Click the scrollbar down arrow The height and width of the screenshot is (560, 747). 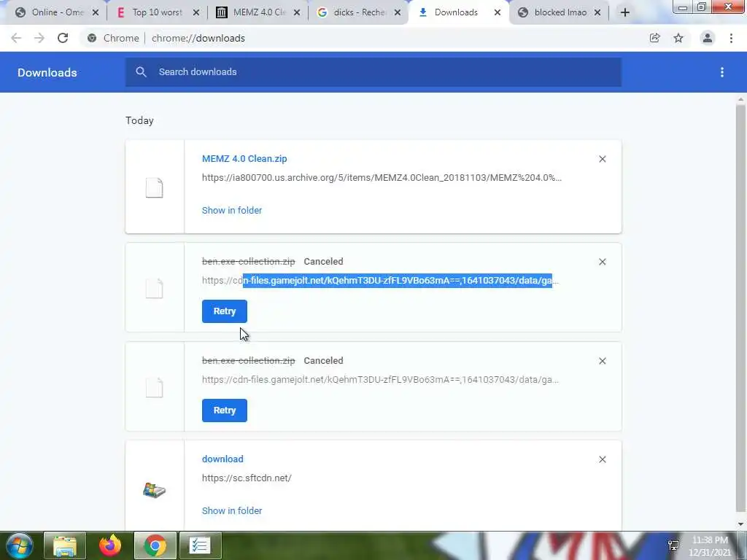click(x=740, y=524)
